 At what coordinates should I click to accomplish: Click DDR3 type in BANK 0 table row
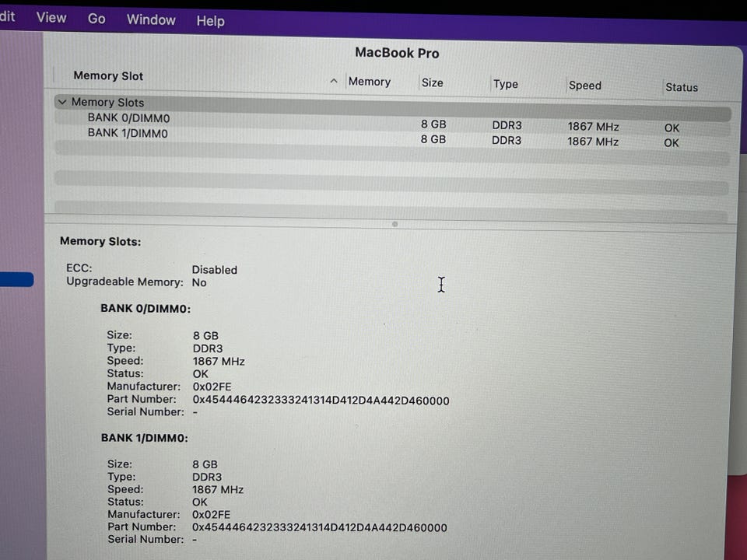click(x=507, y=125)
